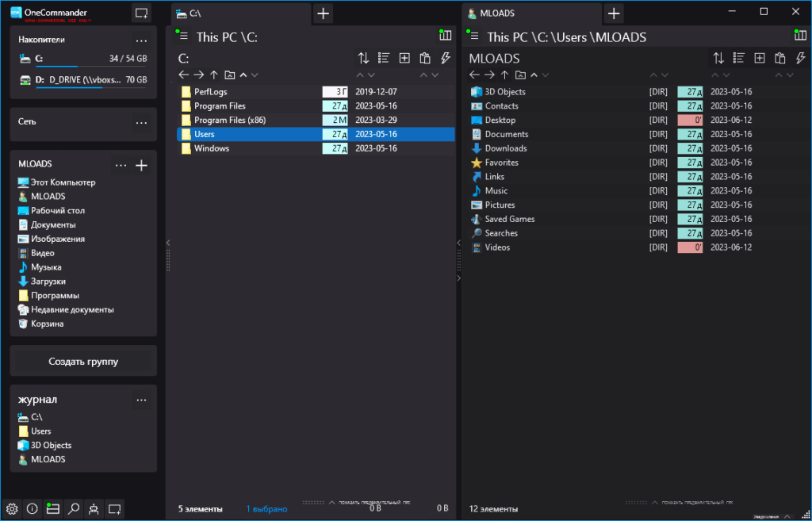Image resolution: width=812 pixels, height=521 pixels.
Task: Select drive D: D_DRIVE in the Накопители panel
Action: (x=82, y=80)
